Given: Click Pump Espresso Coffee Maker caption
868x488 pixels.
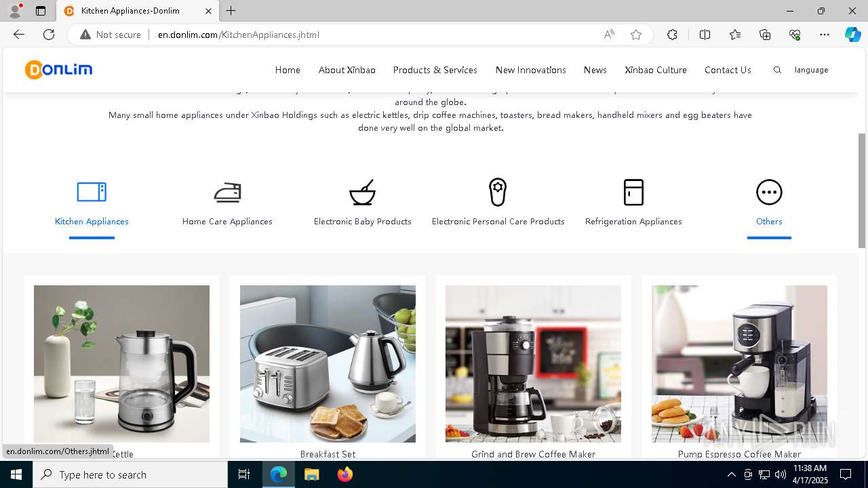Looking at the screenshot, I should click(739, 453).
